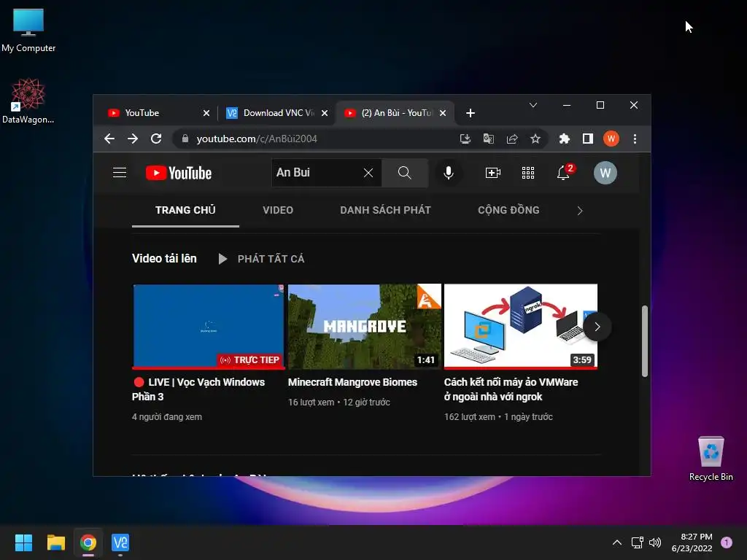Open the volume control in system tray

(655, 542)
